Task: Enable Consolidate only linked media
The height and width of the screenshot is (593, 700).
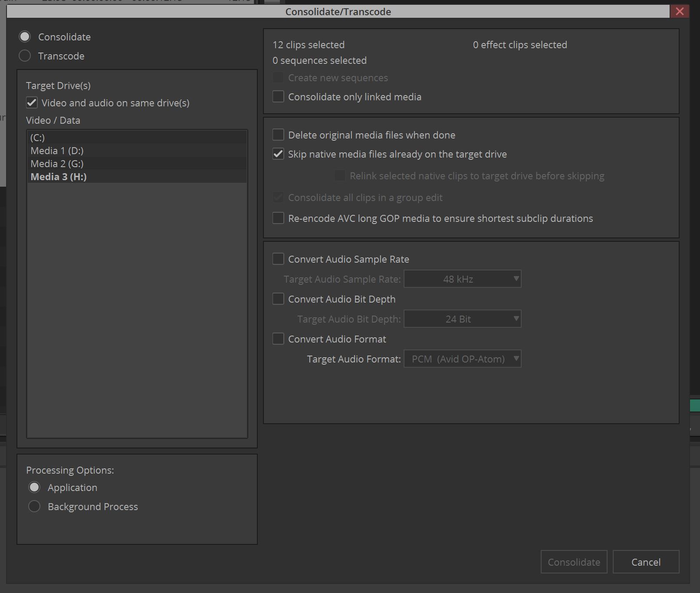Action: [278, 97]
